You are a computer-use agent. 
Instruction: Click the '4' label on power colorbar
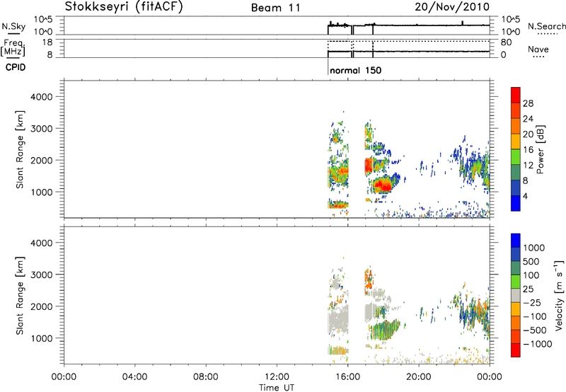525,197
